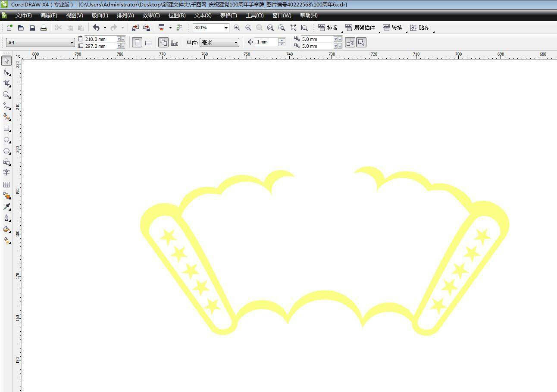This screenshot has height=392, width=557.
Task: Click the Undo arrow icon
Action: [x=96, y=28]
